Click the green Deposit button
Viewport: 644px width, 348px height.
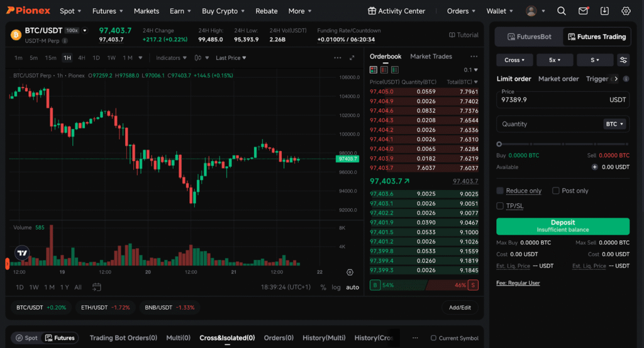563,226
